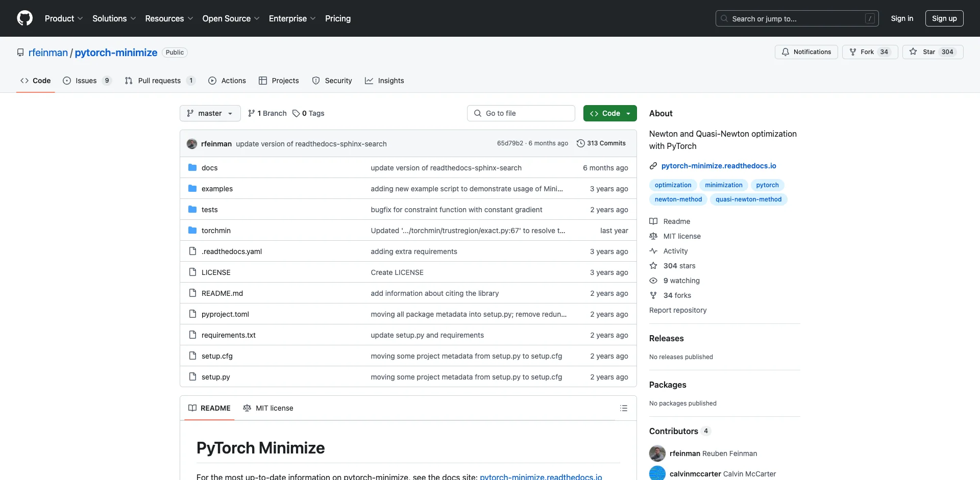Open the LICENSE file
The height and width of the screenshot is (480, 980).
tap(216, 272)
